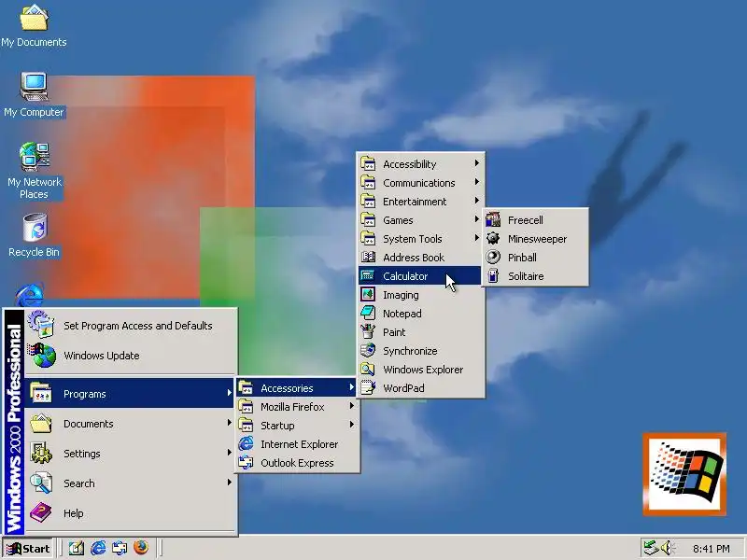The height and width of the screenshot is (560, 747).
Task: Launch Firefox from the quick launch bar
Action: click(141, 548)
